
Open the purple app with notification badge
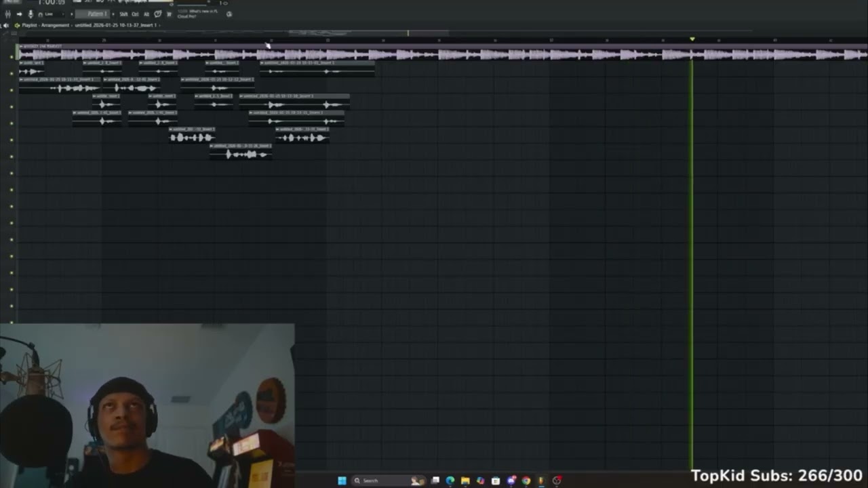[x=511, y=481]
